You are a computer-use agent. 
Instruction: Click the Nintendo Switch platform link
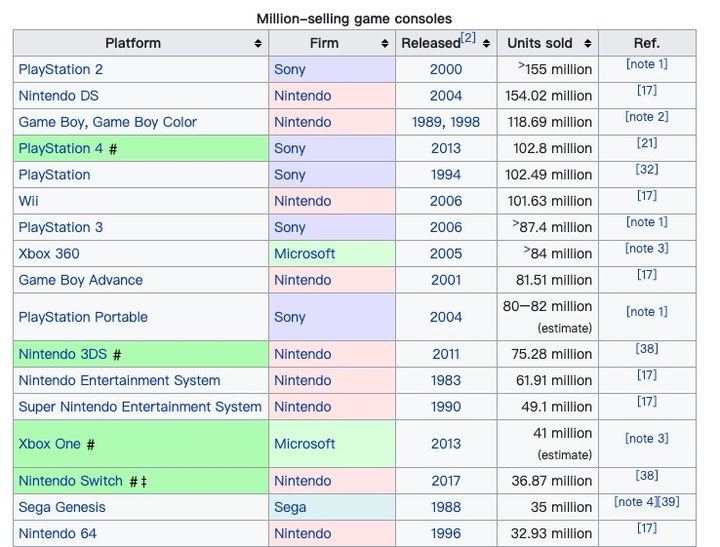point(71,481)
